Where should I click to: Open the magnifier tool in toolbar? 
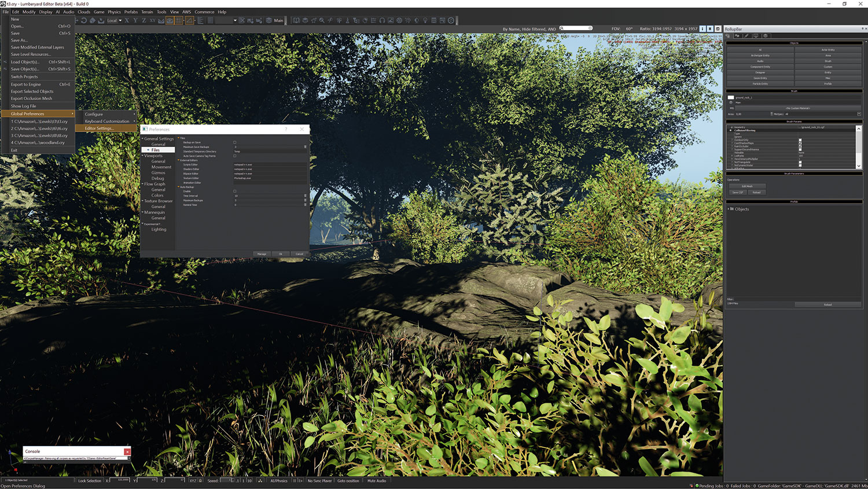pos(322,20)
